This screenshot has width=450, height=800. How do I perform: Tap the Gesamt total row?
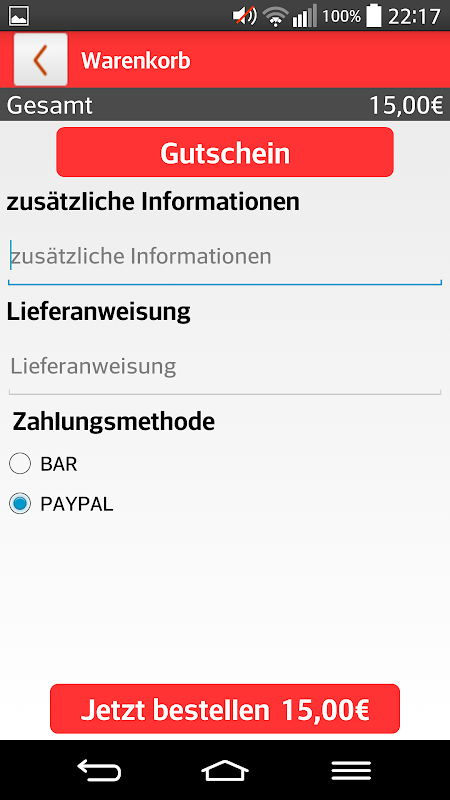coord(225,105)
